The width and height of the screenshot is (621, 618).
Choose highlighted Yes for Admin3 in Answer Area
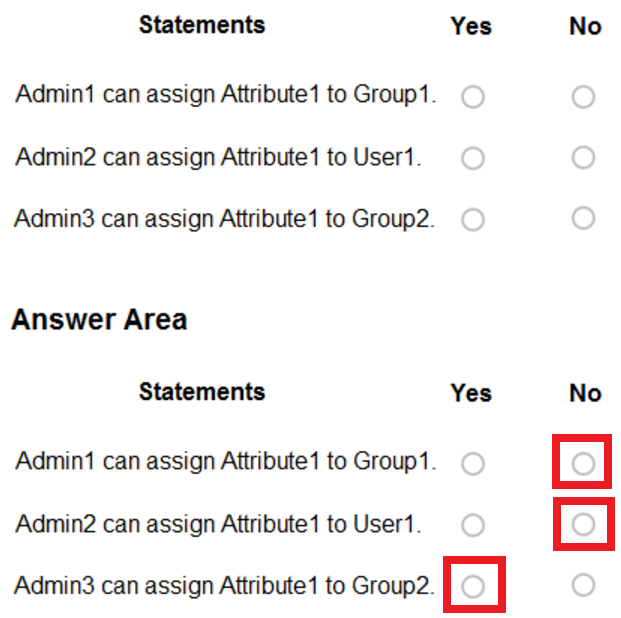473,586
